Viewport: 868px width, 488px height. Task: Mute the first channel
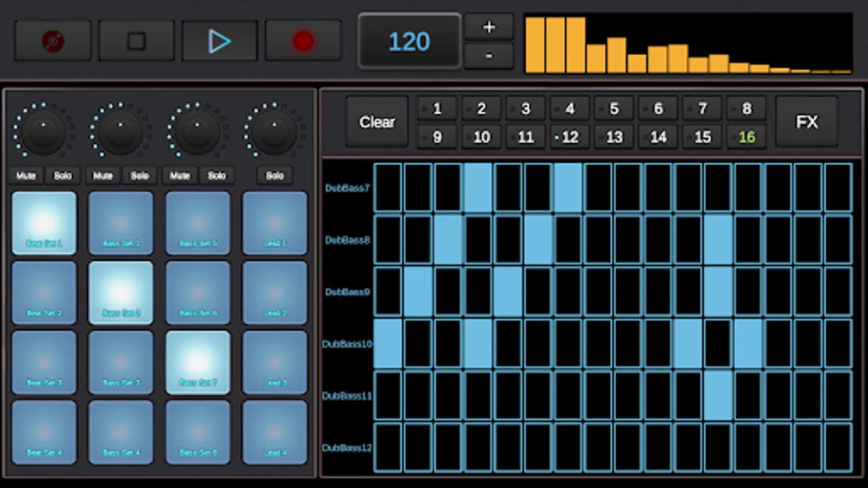25,175
